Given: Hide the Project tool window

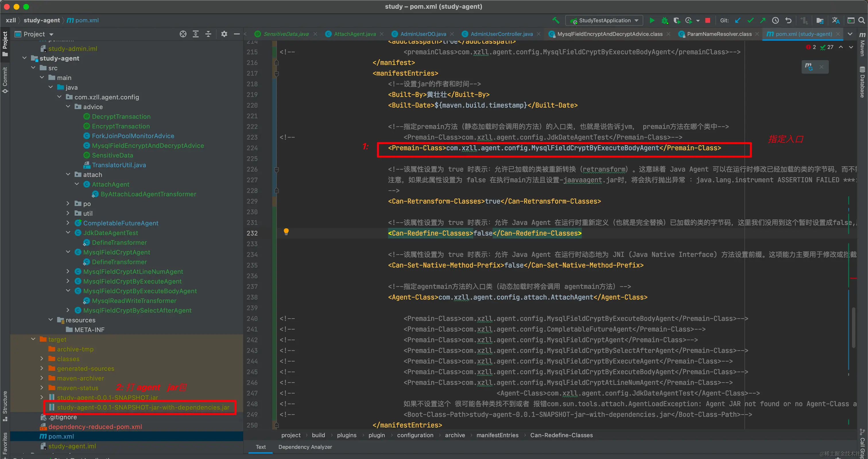Looking at the screenshot, I should click(x=237, y=34).
